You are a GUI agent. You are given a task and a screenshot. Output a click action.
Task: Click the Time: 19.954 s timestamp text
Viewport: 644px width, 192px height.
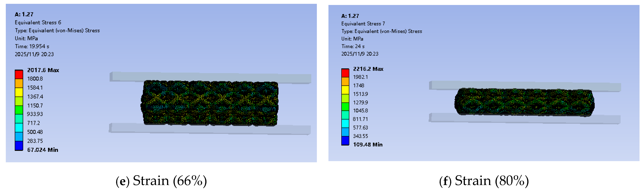[32, 46]
